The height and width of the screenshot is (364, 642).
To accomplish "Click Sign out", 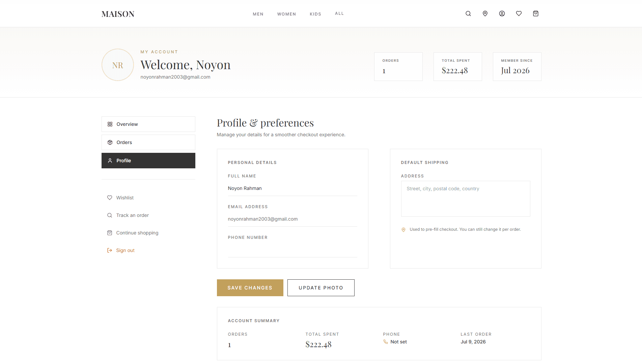I will [x=125, y=250].
